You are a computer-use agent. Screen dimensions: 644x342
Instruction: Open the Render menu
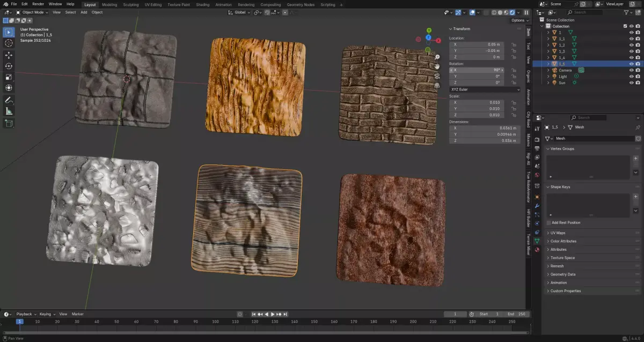point(38,4)
